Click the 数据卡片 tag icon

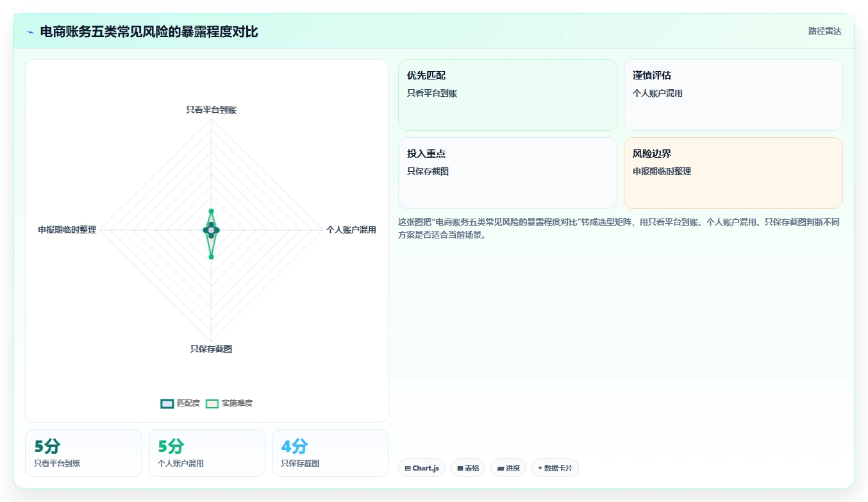point(540,469)
